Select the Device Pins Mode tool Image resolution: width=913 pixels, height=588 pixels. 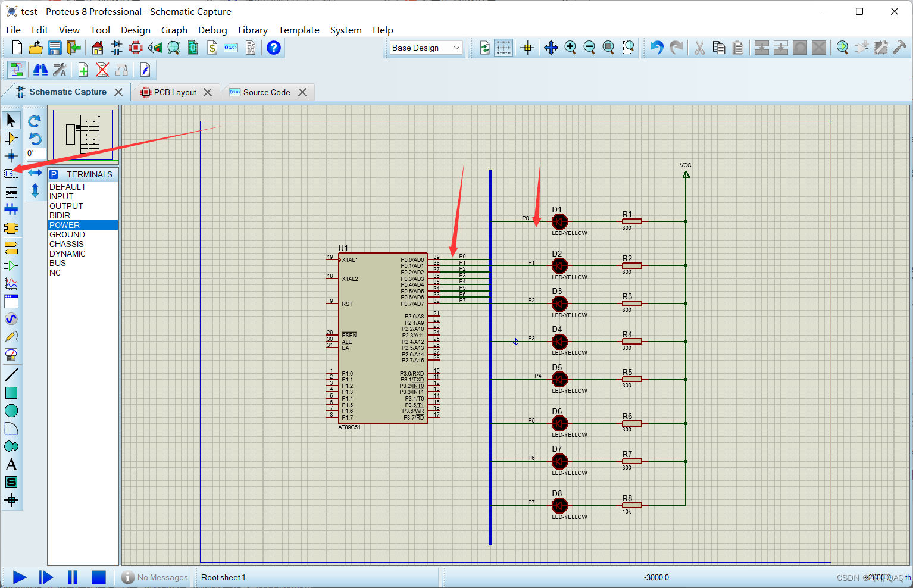coord(11,265)
